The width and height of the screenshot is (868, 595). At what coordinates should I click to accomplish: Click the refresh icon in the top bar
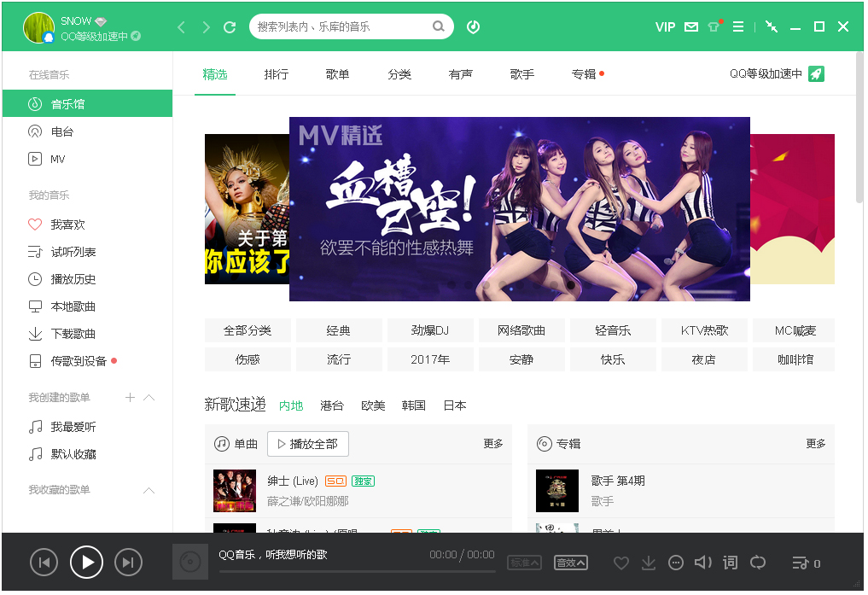coord(230,27)
